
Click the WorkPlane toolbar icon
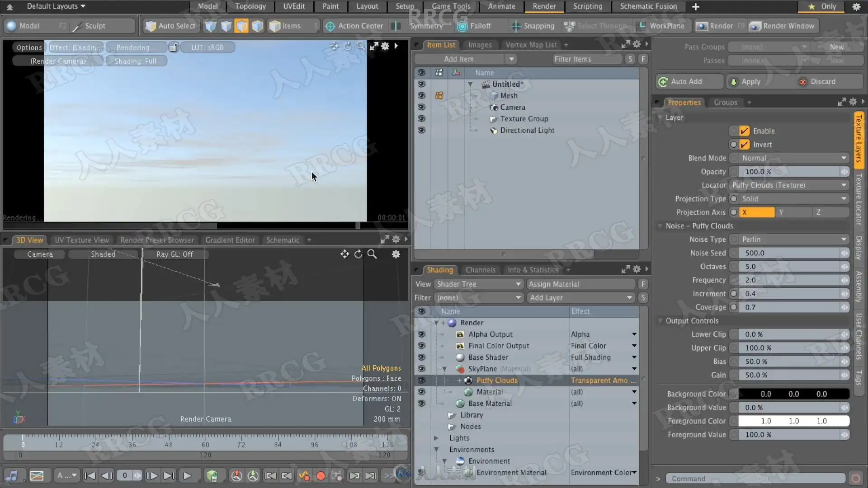[641, 26]
